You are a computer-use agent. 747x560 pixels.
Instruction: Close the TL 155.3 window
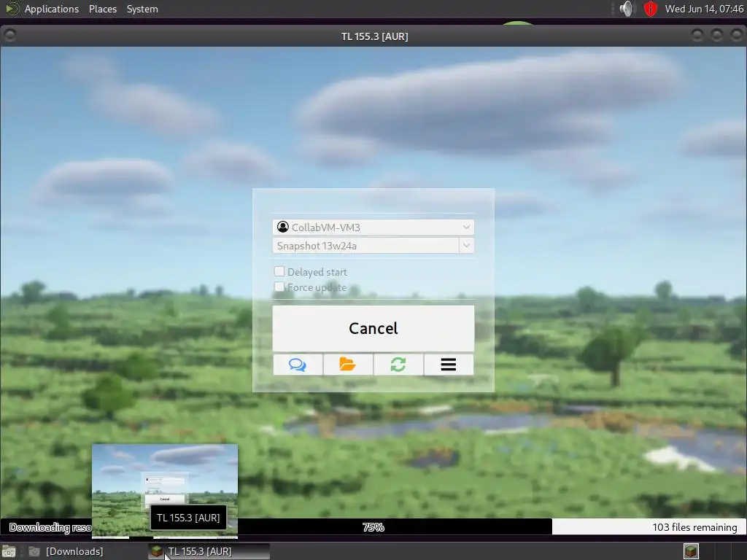coord(736,35)
